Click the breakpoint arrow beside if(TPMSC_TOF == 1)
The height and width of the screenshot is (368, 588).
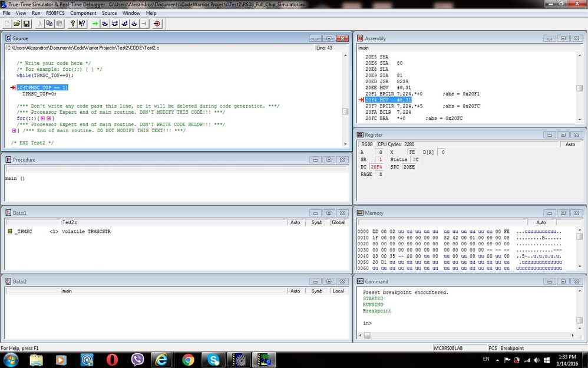point(13,87)
